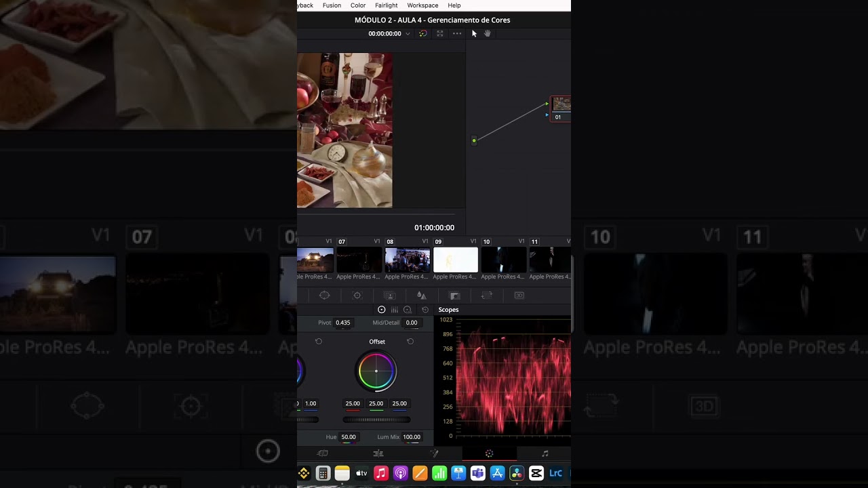Image resolution: width=868 pixels, height=488 pixels.
Task: Switch to the Fairlight page
Action: 545,453
